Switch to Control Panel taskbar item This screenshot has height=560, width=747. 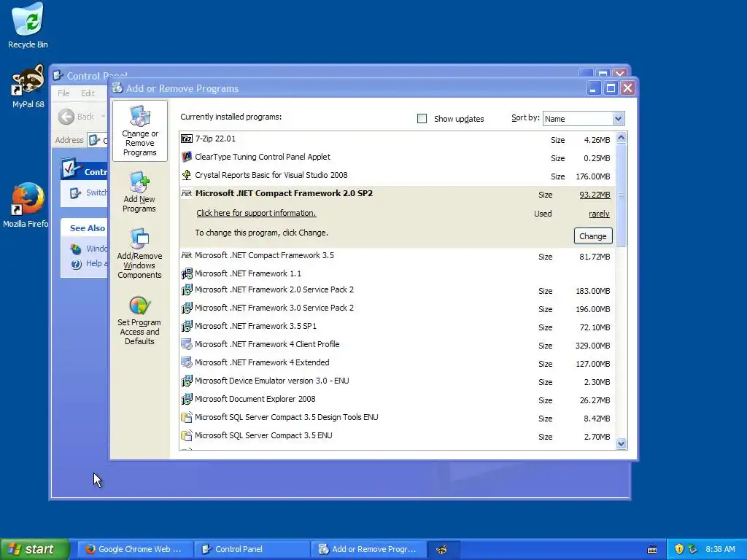[x=252, y=549]
